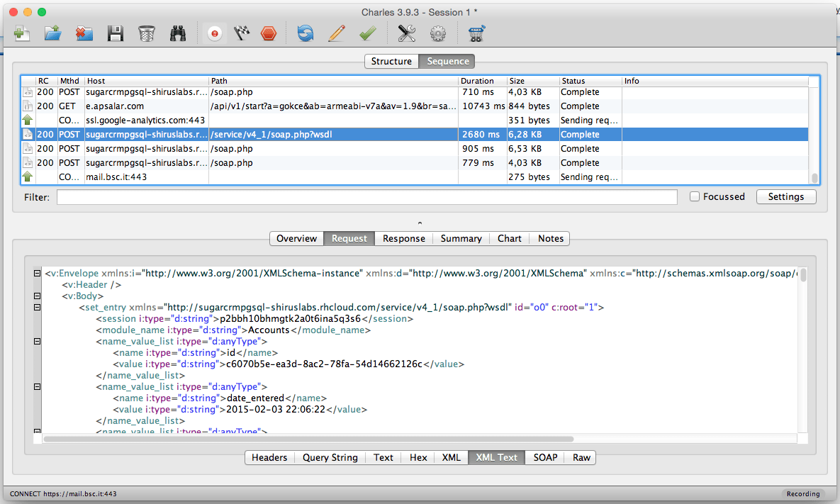Open Tools with the wrench and screwdriver icon
The image size is (840, 504).
point(407,34)
